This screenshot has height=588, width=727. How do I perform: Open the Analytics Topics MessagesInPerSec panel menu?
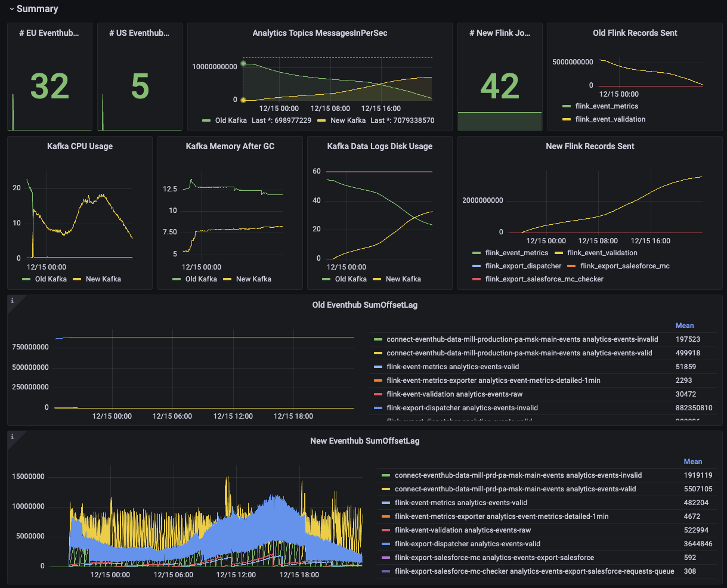click(x=321, y=33)
